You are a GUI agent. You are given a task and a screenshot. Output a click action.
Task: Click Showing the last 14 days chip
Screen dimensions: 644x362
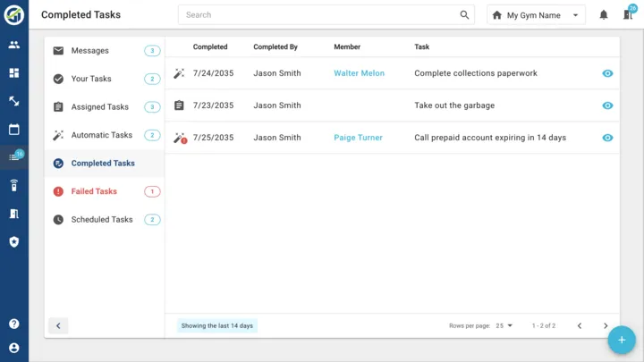click(217, 326)
